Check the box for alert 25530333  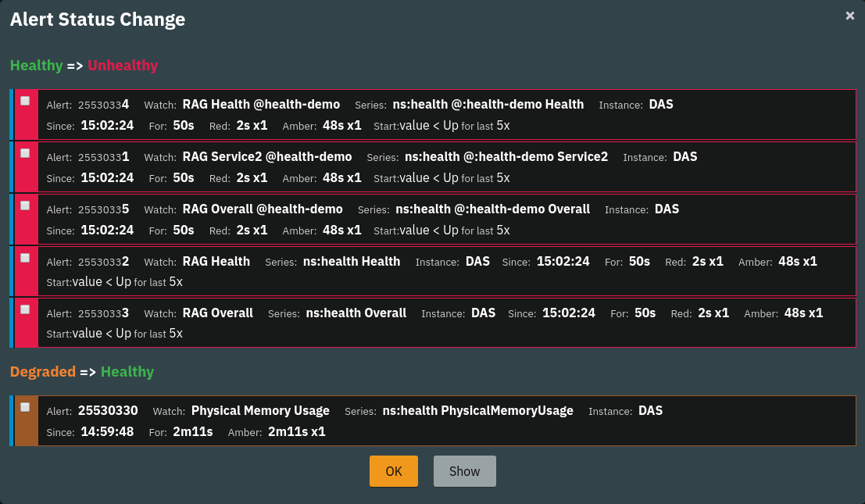tap(24, 308)
